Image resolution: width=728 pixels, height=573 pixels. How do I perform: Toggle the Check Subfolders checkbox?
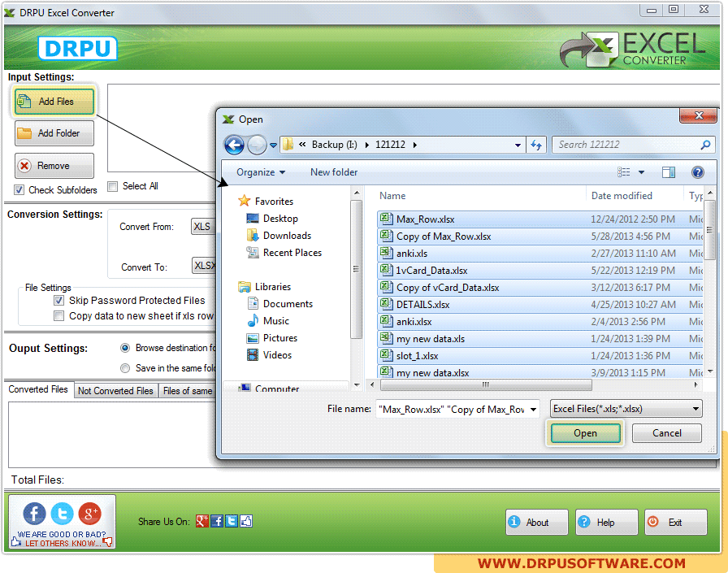coord(19,190)
